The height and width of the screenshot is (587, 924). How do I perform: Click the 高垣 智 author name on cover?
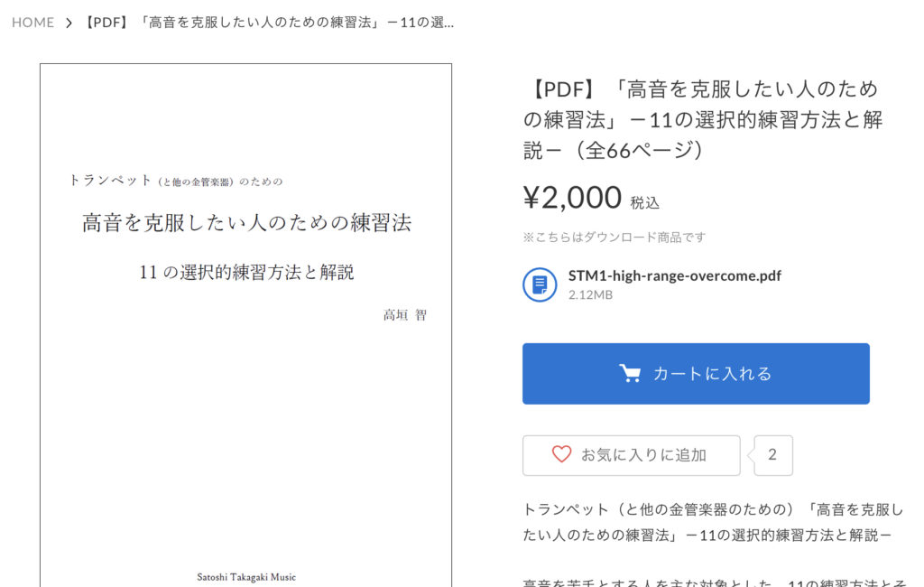click(x=405, y=315)
